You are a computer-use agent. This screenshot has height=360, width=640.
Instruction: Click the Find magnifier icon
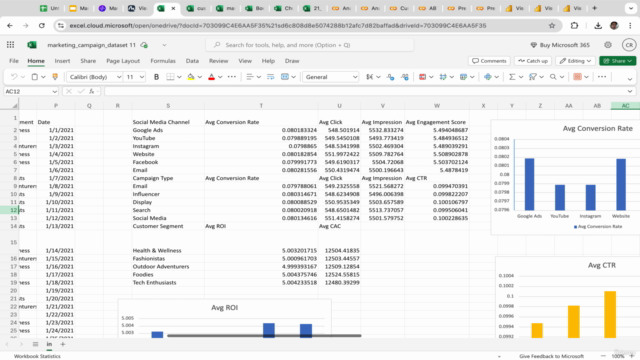click(x=553, y=77)
